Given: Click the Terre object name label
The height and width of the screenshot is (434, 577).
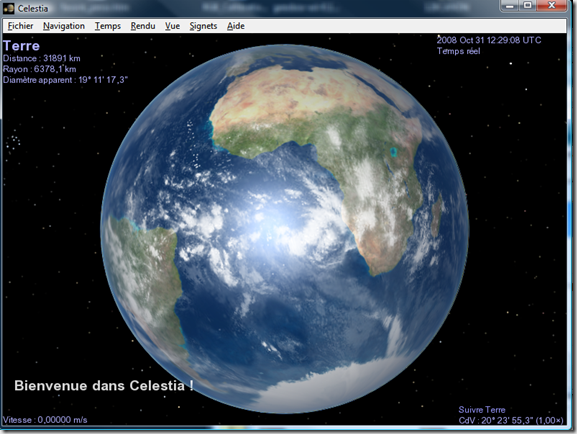Looking at the screenshot, I should [21, 46].
